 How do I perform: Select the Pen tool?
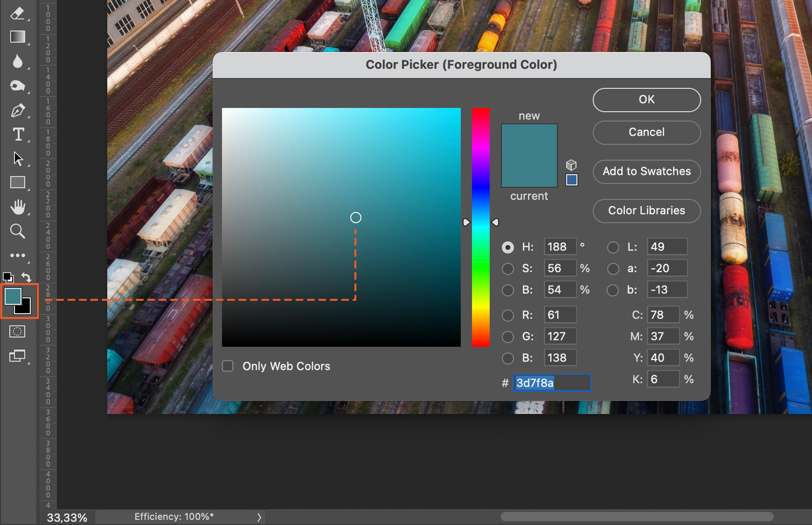point(17,110)
